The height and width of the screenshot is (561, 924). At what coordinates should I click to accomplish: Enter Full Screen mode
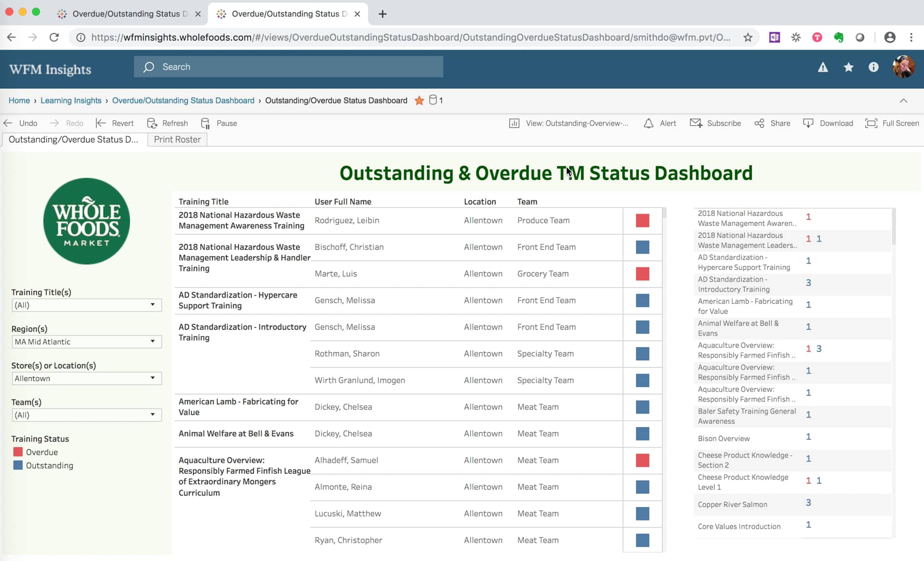tap(871, 123)
